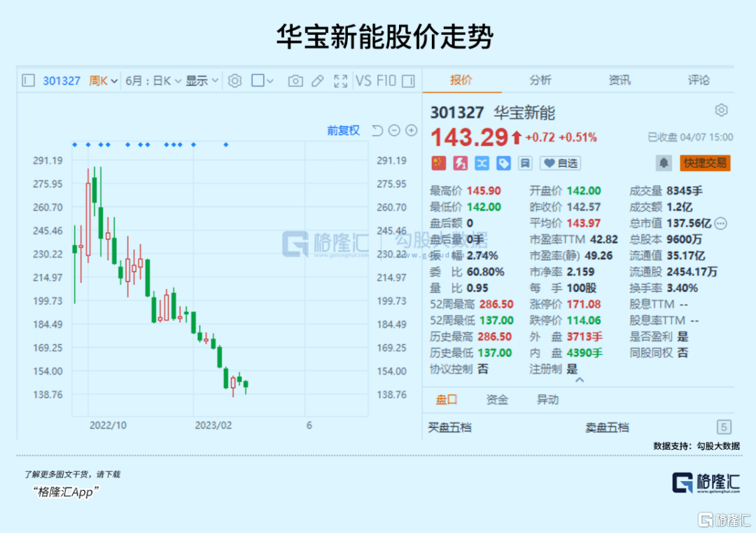
Task: Click the 前复权 adjustment link
Action: (x=343, y=130)
